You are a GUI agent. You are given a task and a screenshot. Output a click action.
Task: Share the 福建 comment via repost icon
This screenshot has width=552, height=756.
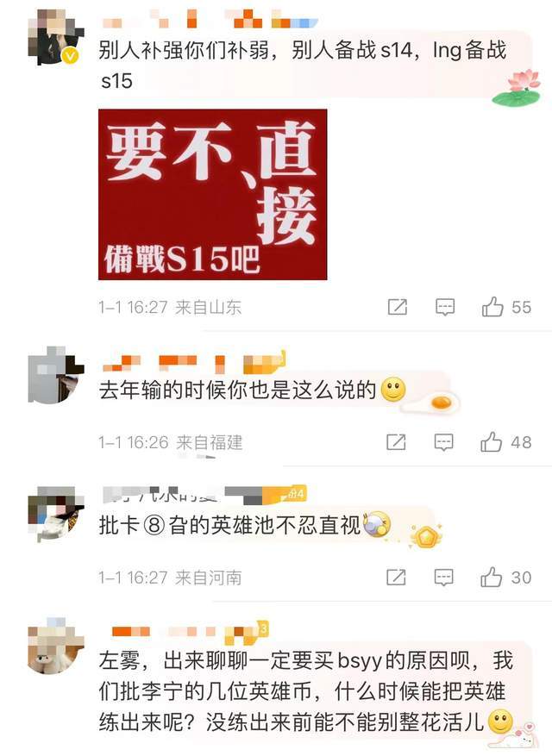(x=396, y=441)
